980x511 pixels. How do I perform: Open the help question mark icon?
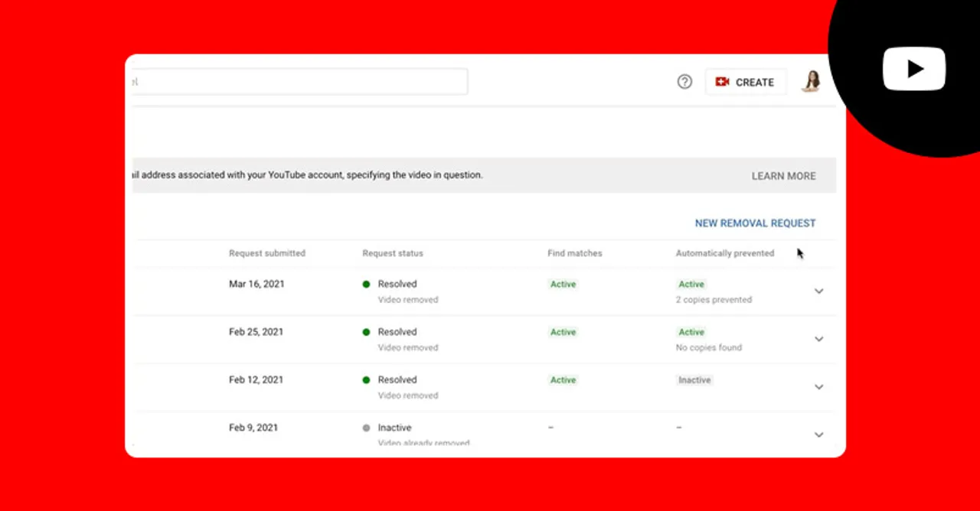[x=684, y=82]
